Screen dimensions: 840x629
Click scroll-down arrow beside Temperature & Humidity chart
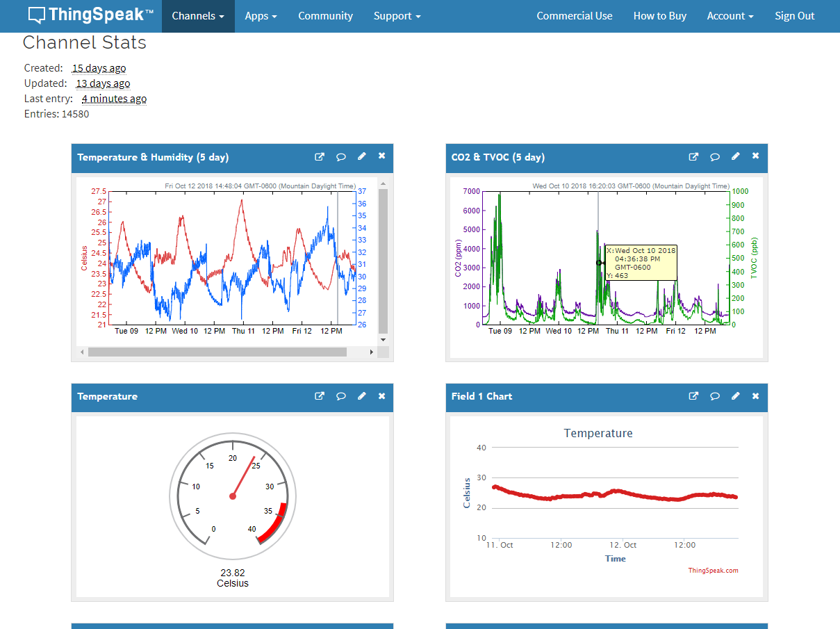[x=383, y=340]
